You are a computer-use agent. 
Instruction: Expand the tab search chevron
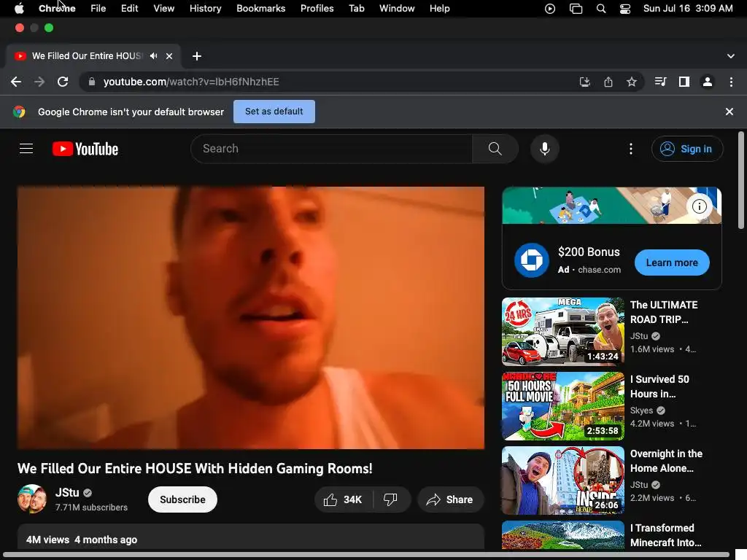[730, 56]
